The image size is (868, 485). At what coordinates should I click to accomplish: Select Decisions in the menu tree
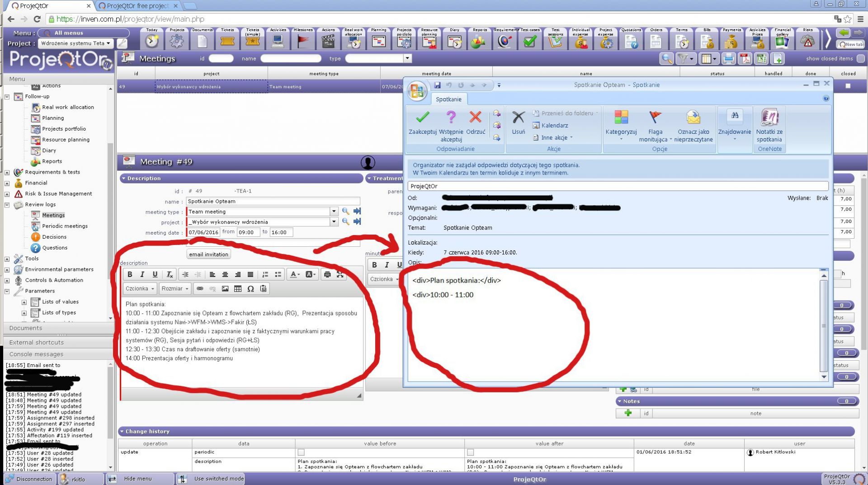click(54, 237)
